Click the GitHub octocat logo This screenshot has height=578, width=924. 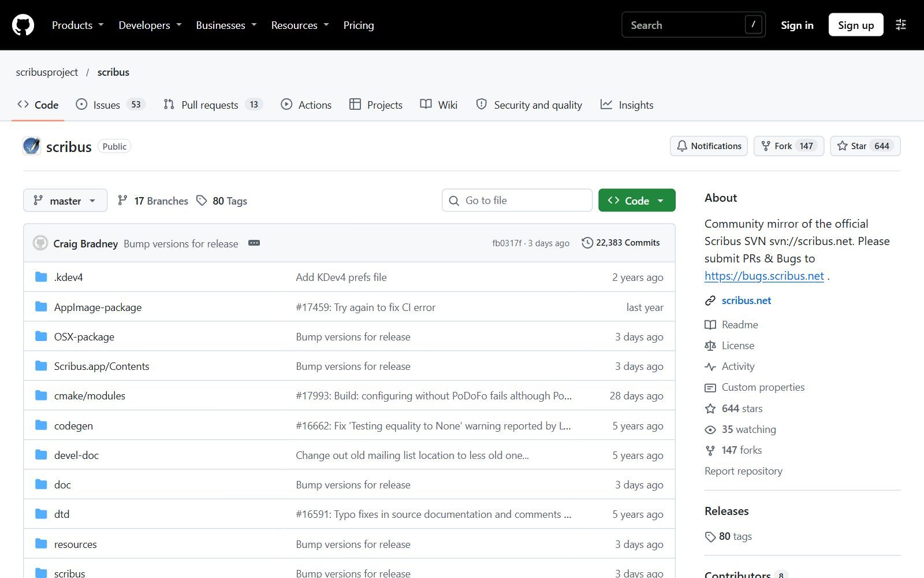[23, 25]
